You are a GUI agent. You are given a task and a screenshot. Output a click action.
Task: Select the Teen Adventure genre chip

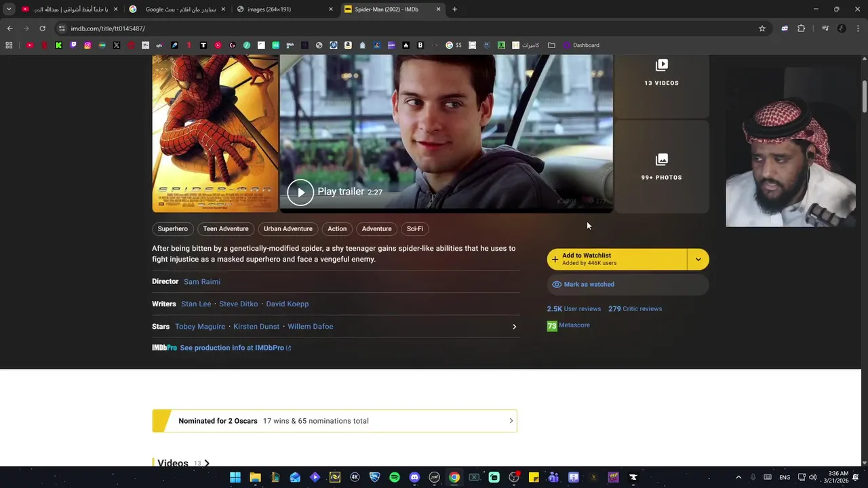(x=226, y=229)
